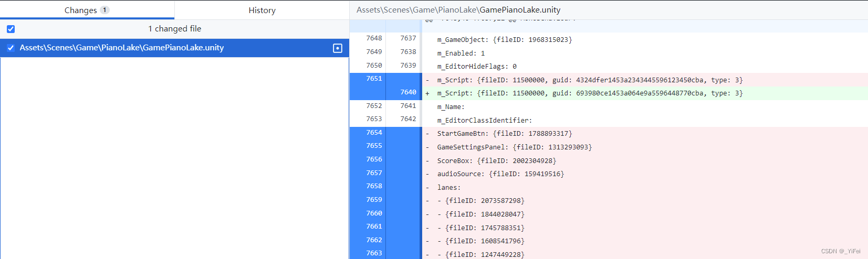Image resolution: width=868 pixels, height=259 pixels.
Task: Toggle selection of removed line 7659
Action: (385, 200)
